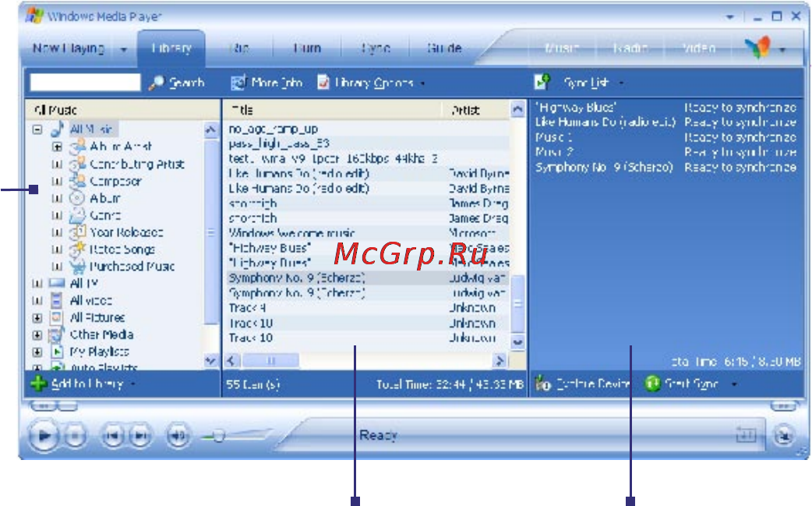This screenshot has height=506, width=812.
Task: Click the All Music note icon
Action: pyautogui.click(x=58, y=129)
